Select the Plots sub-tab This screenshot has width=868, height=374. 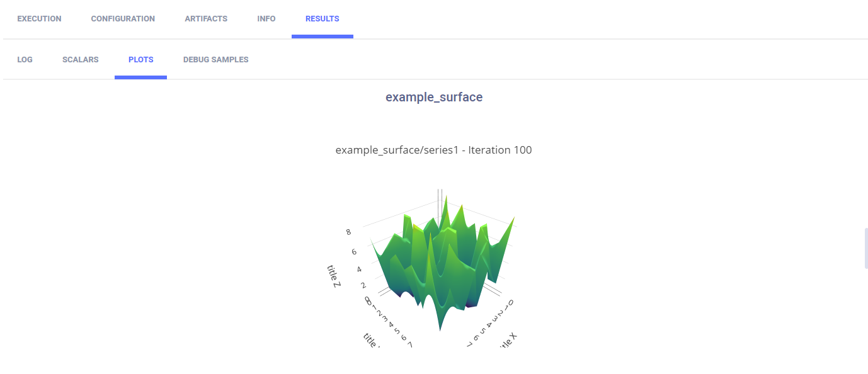tap(141, 60)
